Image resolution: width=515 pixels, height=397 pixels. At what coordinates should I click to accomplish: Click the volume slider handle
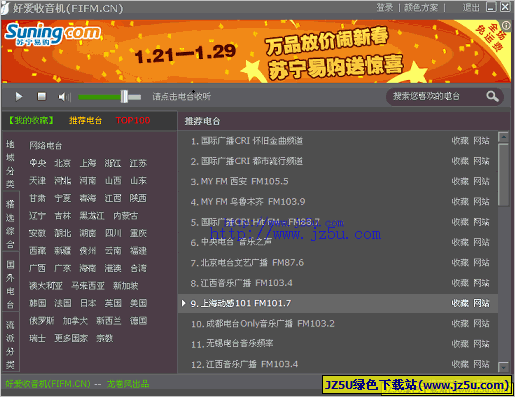click(124, 97)
